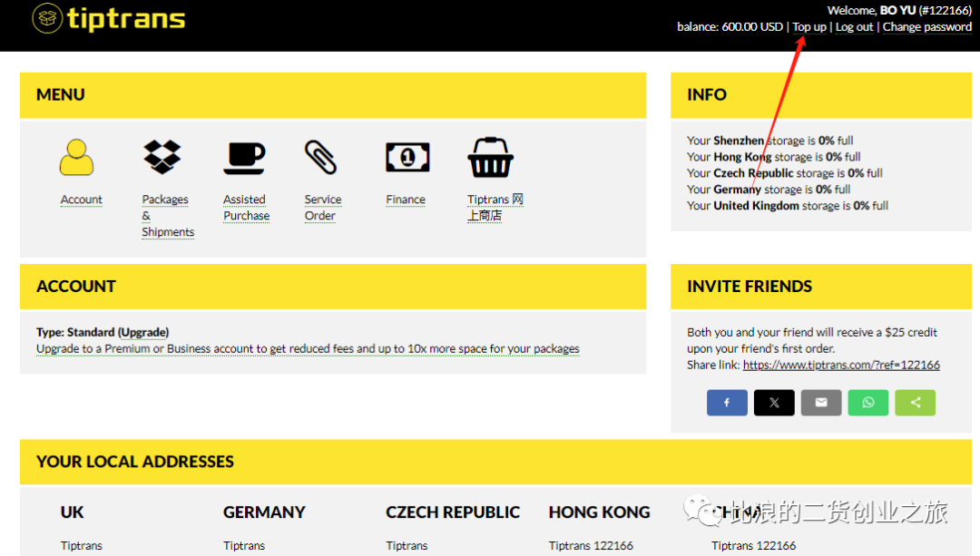
Task: Click the Service Order paperclip icon
Action: pyautogui.click(x=320, y=157)
